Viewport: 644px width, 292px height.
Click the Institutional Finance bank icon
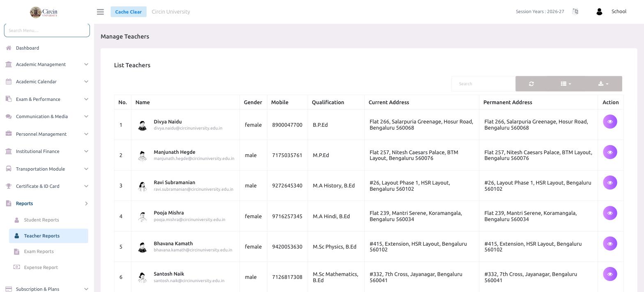(x=9, y=151)
